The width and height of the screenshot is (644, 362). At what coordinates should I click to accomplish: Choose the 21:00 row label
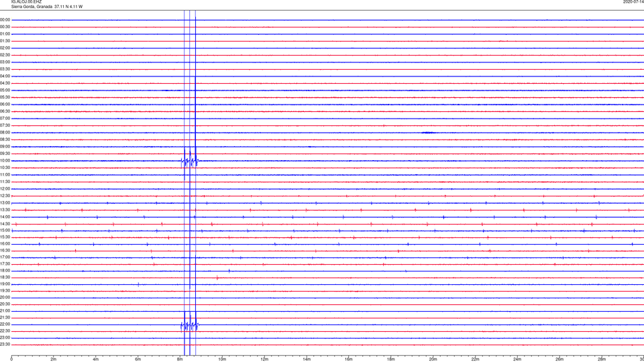point(5,310)
